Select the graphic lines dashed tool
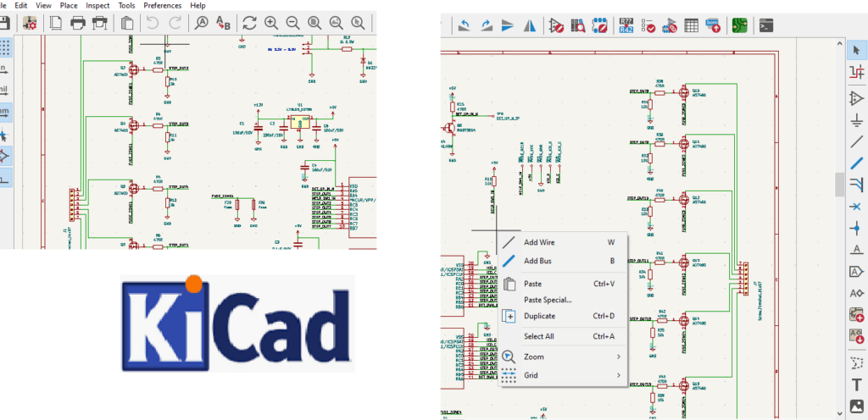868x420 pixels. (x=857, y=363)
